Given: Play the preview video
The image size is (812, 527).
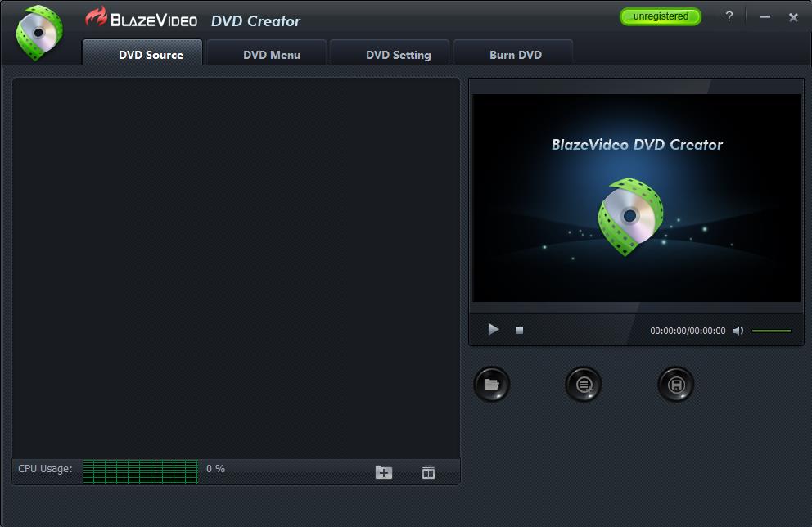Looking at the screenshot, I should pyautogui.click(x=493, y=329).
